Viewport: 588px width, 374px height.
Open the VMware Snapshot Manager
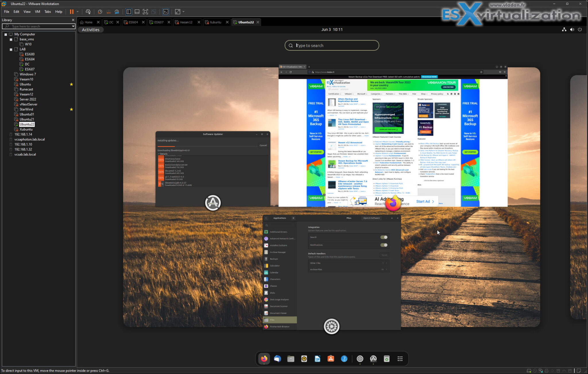[x=117, y=11]
